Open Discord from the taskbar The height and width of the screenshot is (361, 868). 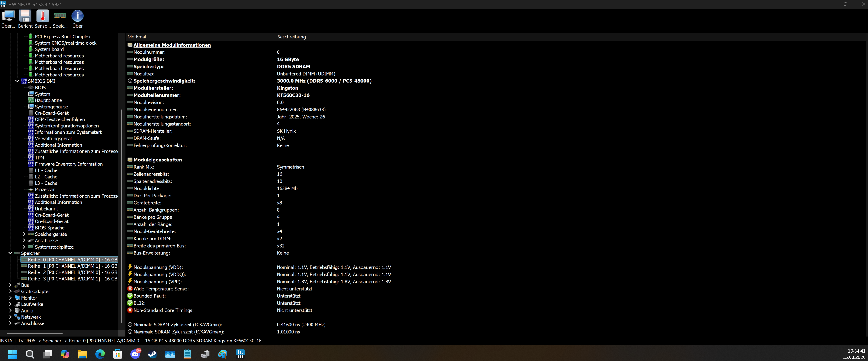[x=135, y=354]
